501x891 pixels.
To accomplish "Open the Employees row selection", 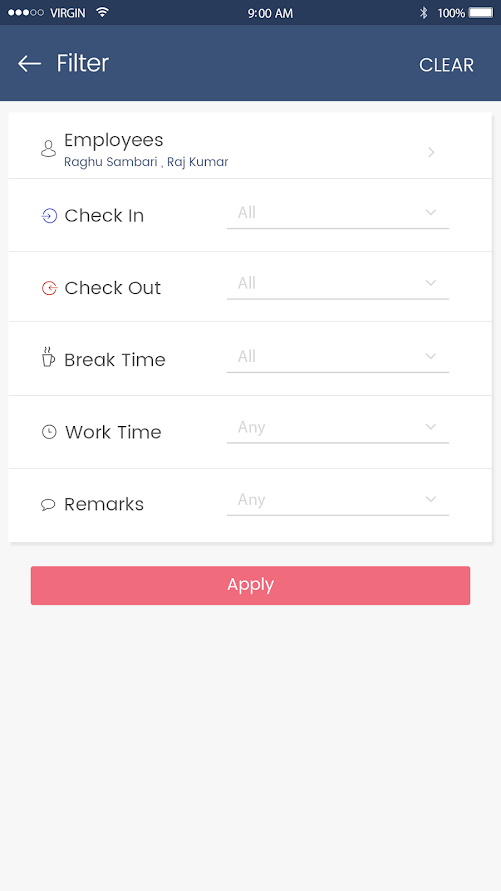I will [250, 146].
